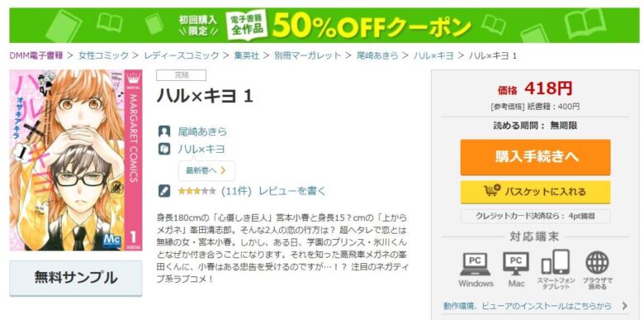This screenshot has height=320, width=644.
Task: Click the Mac PC device icon
Action: (516, 264)
